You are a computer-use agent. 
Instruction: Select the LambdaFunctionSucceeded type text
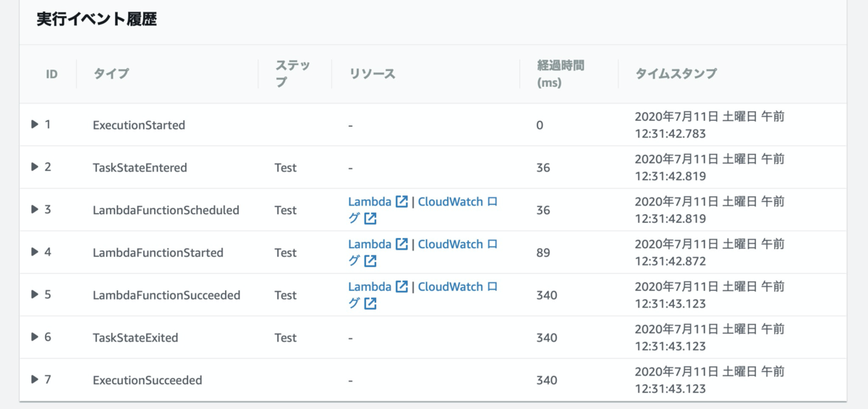166,295
